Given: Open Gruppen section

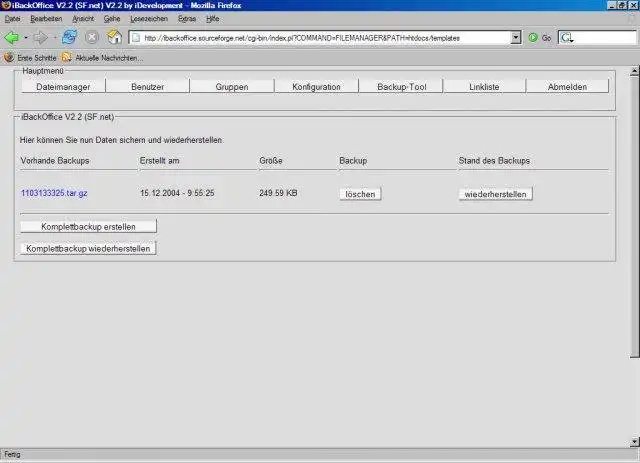Looking at the screenshot, I should [232, 87].
